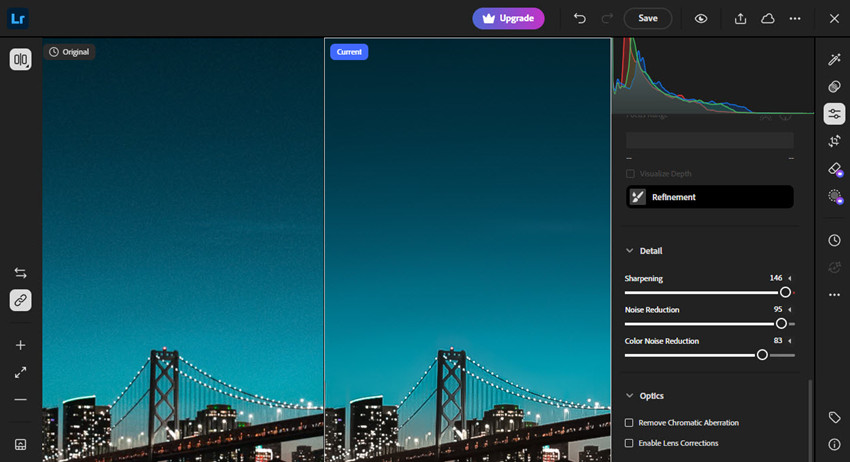Select the Edit sliders panel icon
Image resolution: width=850 pixels, height=462 pixels.
click(x=834, y=114)
